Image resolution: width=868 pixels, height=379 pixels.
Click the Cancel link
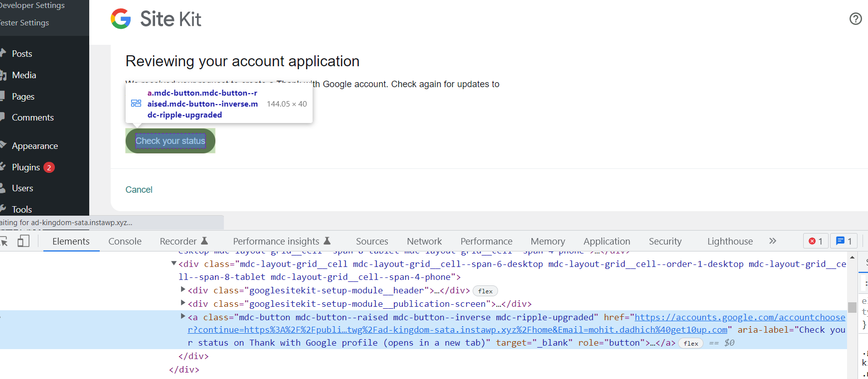tap(139, 190)
